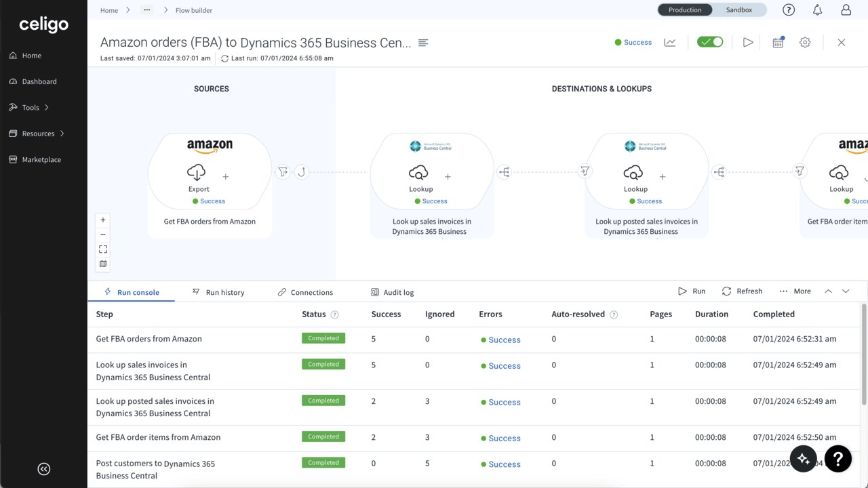Viewport: 868px width, 488px height.
Task: Open flow settings gear icon
Action: (x=805, y=43)
